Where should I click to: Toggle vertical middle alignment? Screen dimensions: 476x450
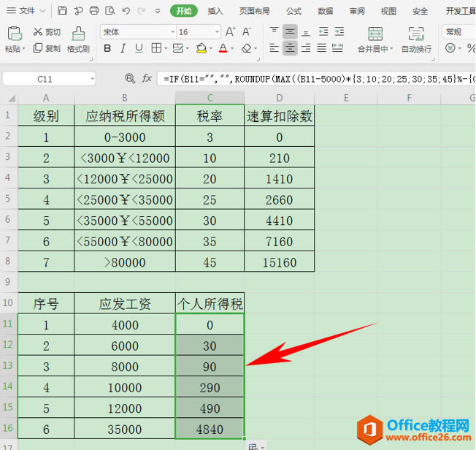290,31
